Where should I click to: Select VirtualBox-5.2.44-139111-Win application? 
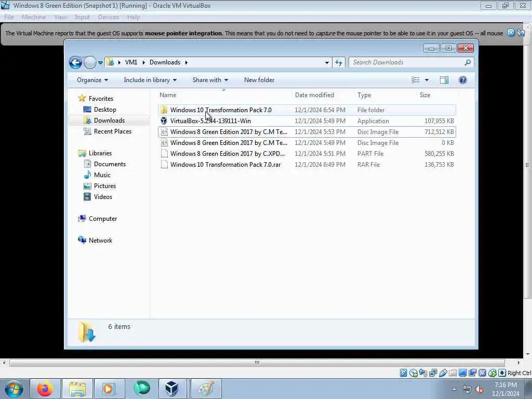(x=307, y=121)
